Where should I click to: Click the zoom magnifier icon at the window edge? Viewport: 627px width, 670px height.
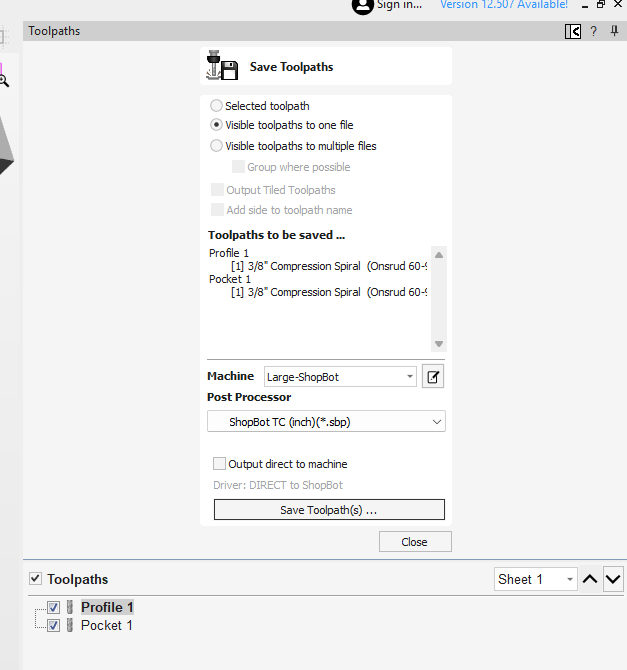tap(4, 80)
